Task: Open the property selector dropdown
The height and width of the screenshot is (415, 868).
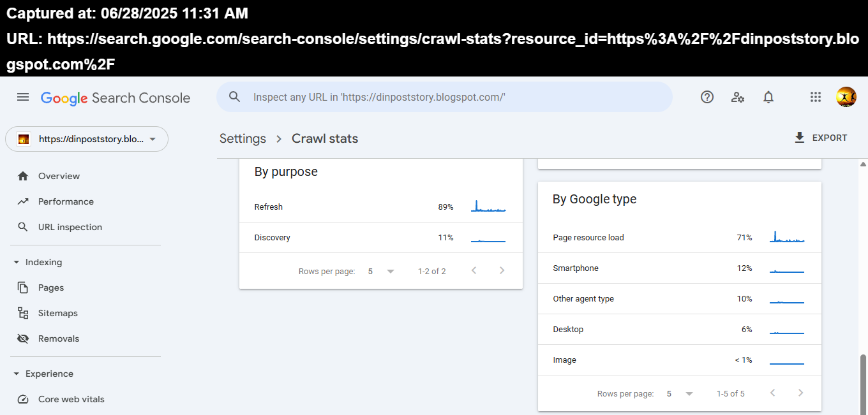Action: click(x=87, y=139)
